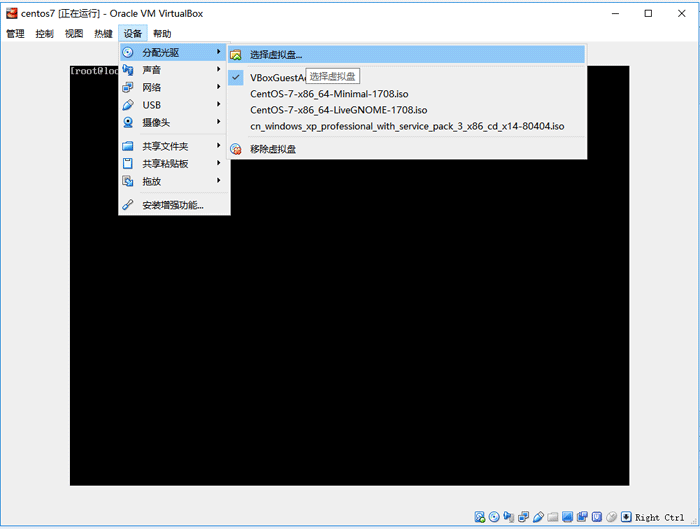Viewport: 700px width, 529px height.
Task: Click the USB status bar icon
Action: pos(538,517)
